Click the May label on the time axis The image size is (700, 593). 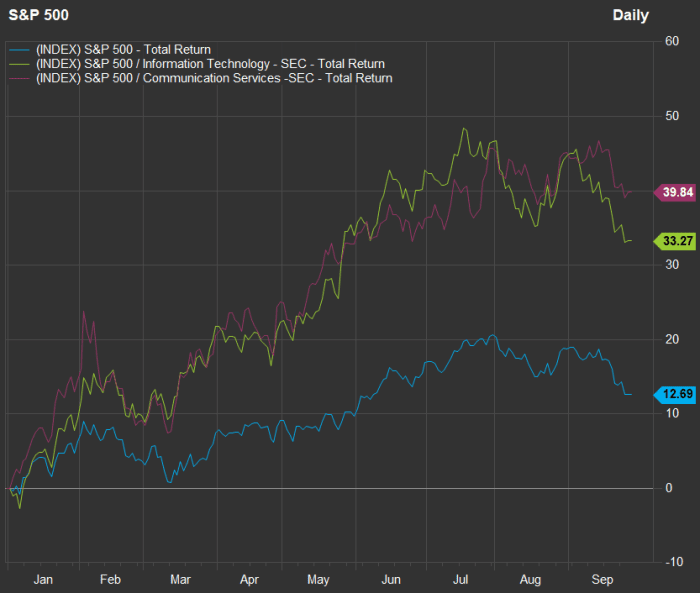pos(318,579)
